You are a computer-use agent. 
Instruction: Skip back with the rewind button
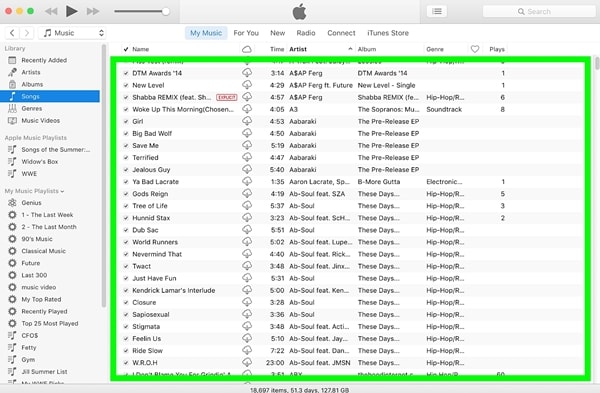click(x=51, y=11)
